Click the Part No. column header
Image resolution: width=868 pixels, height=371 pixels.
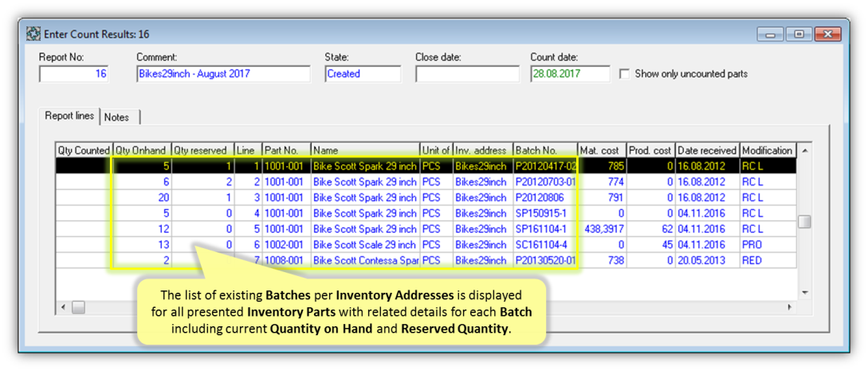click(x=286, y=150)
